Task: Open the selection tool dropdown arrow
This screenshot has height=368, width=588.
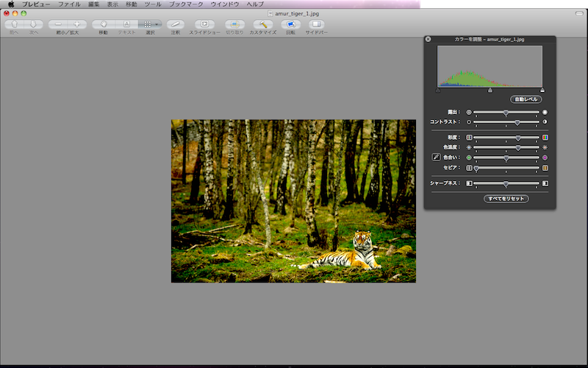Action: coord(157,24)
